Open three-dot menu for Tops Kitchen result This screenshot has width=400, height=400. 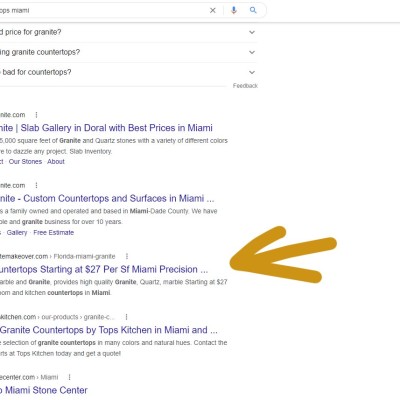[x=126, y=317]
